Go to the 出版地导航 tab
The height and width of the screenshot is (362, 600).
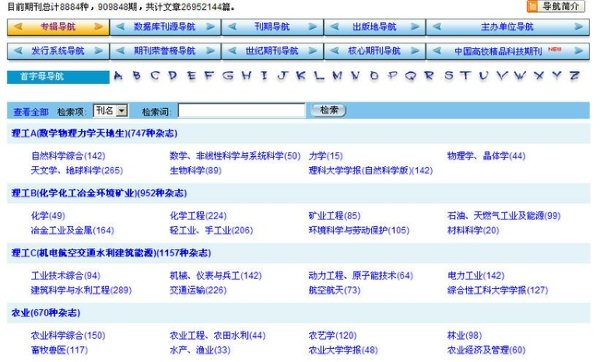tap(375, 27)
